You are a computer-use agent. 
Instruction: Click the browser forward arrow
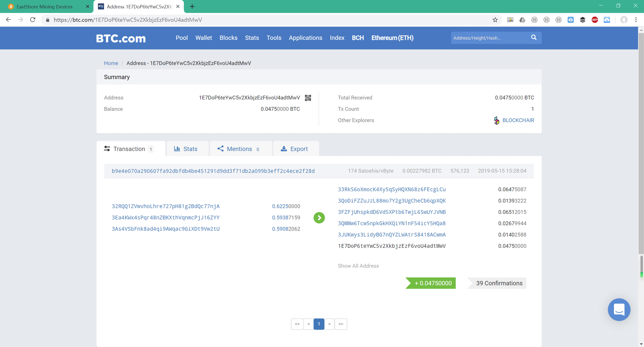click(20, 20)
